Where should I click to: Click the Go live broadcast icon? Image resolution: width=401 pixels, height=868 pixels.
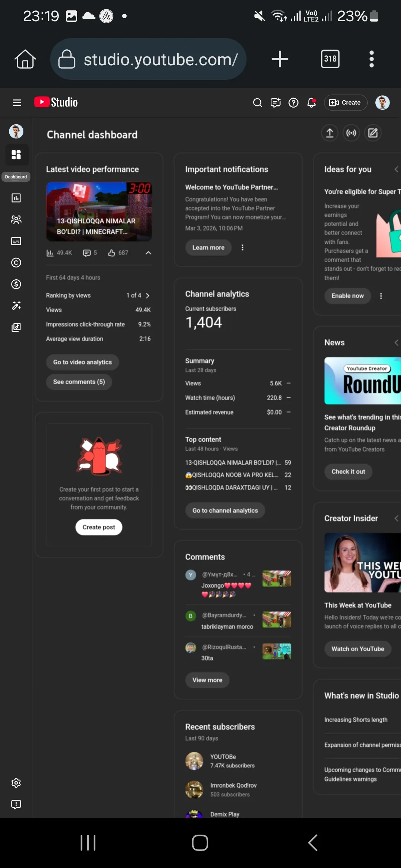tap(351, 133)
